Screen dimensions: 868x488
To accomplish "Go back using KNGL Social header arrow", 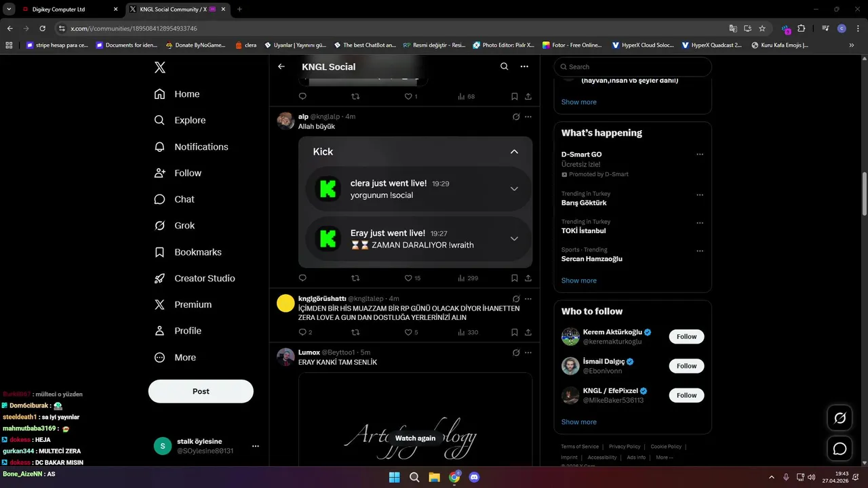I will coord(281,66).
